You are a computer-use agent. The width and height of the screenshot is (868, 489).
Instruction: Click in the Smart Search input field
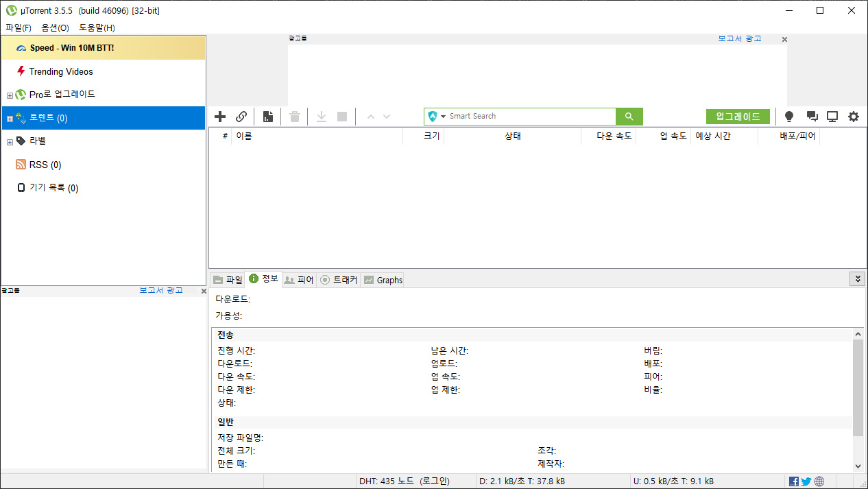pyautogui.click(x=531, y=117)
